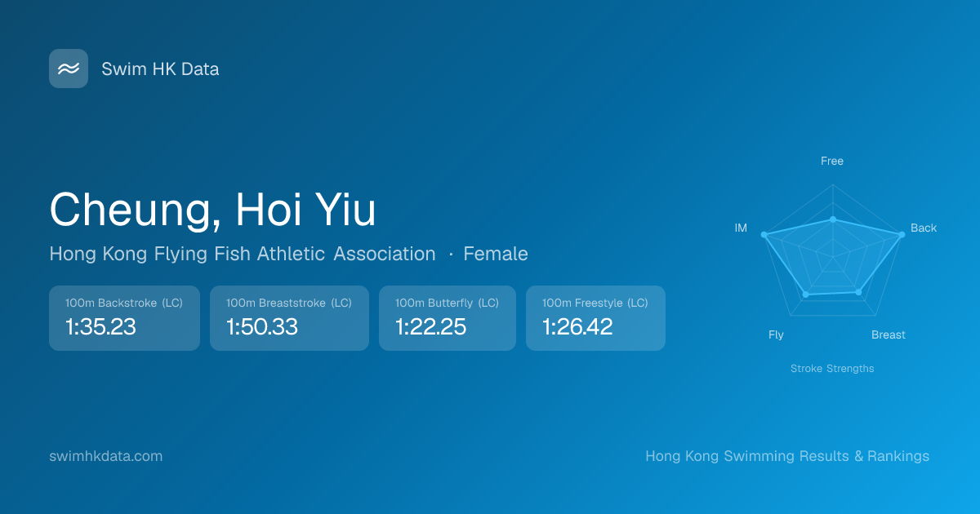This screenshot has height=514, width=980.
Task: Open the 100m Freestyle (LC) time card
Action: click(x=595, y=318)
